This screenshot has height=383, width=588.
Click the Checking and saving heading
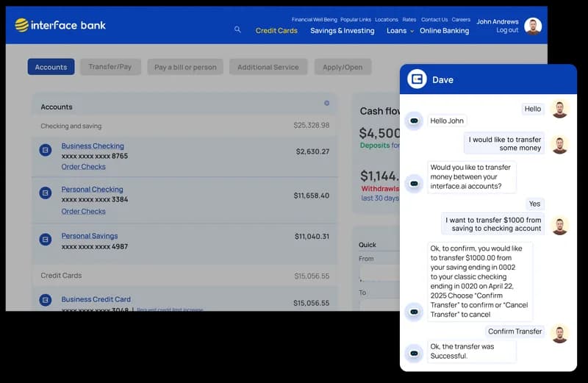click(x=71, y=126)
